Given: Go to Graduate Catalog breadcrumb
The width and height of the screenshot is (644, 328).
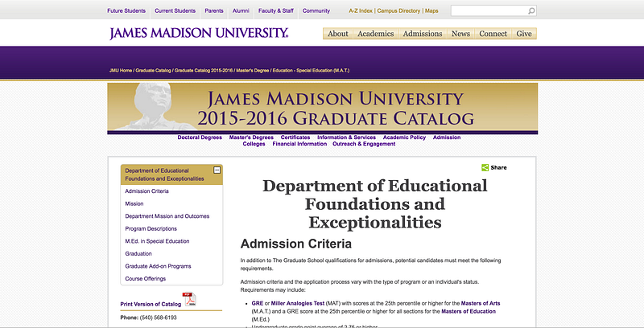Looking at the screenshot, I should pyautogui.click(x=153, y=71).
